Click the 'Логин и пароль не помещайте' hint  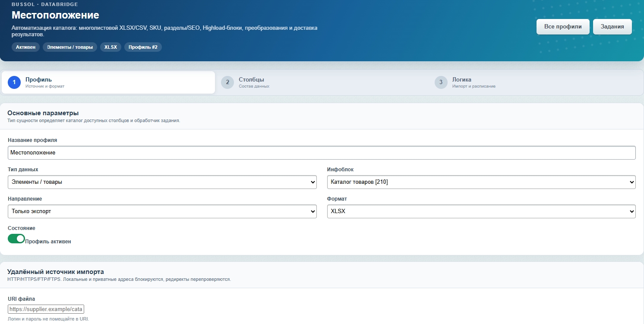[48, 319]
